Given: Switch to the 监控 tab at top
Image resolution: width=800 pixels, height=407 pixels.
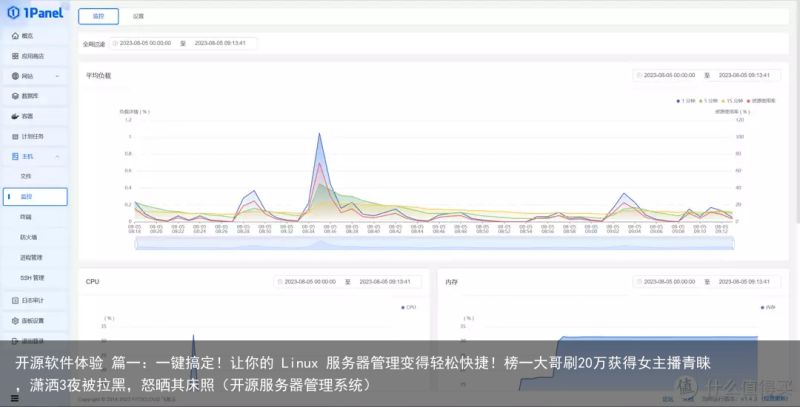Looking at the screenshot, I should [x=98, y=16].
